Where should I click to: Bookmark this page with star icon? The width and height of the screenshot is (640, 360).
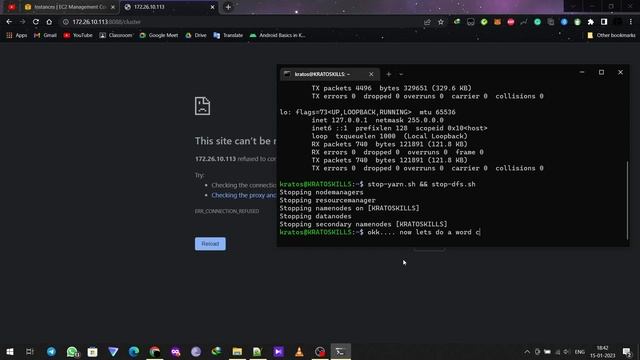point(441,22)
